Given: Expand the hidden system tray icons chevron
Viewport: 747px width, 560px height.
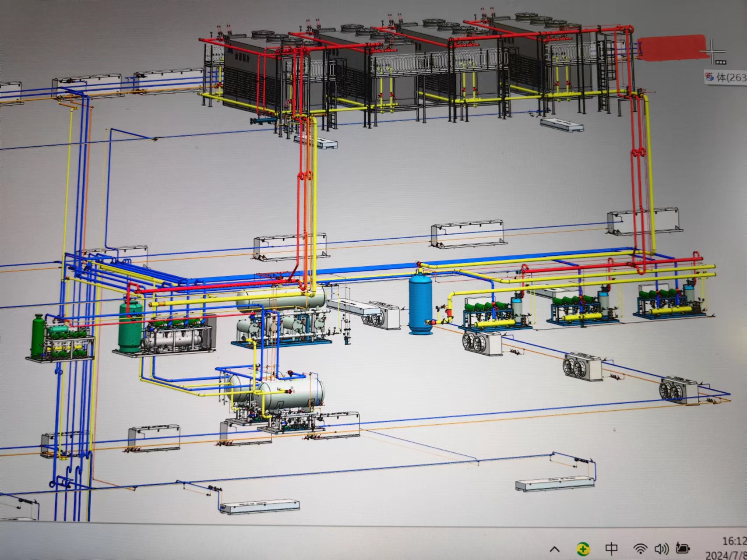Looking at the screenshot, I should 555,549.
